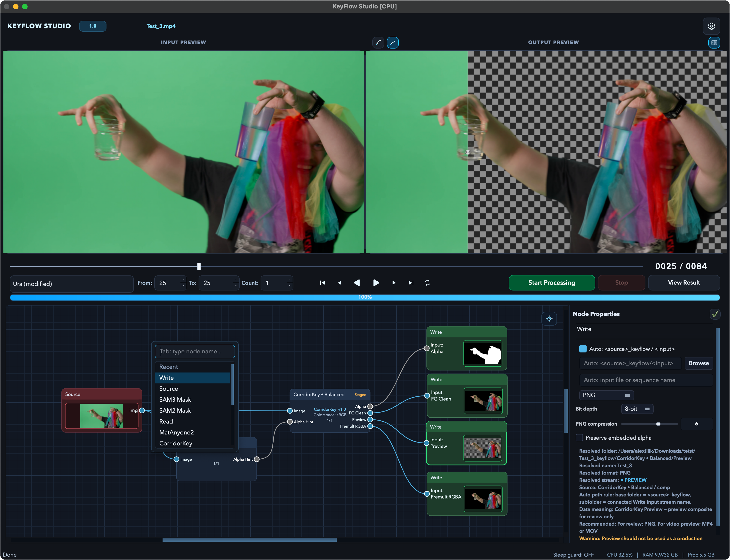Select Read in node menu
The width and height of the screenshot is (730, 560).
click(x=192, y=421)
